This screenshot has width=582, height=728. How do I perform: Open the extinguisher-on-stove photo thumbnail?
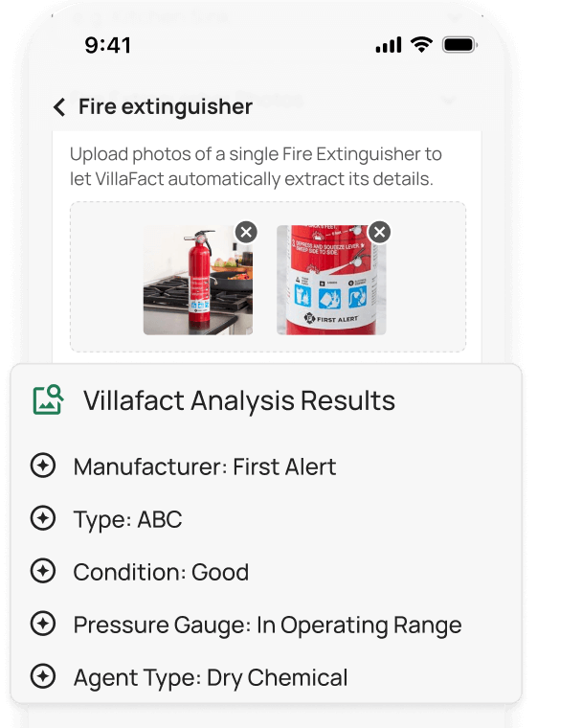tap(197, 281)
